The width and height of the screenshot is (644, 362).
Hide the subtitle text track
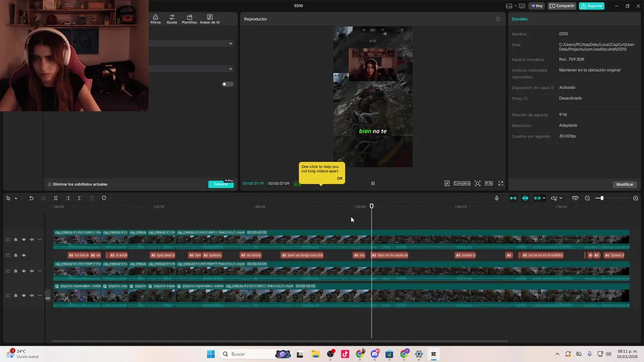click(24, 255)
